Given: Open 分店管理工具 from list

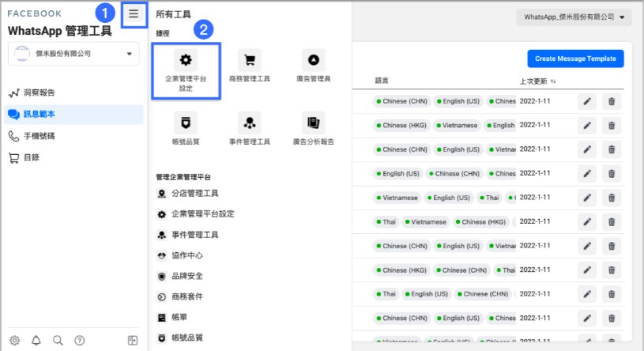Looking at the screenshot, I should (194, 193).
